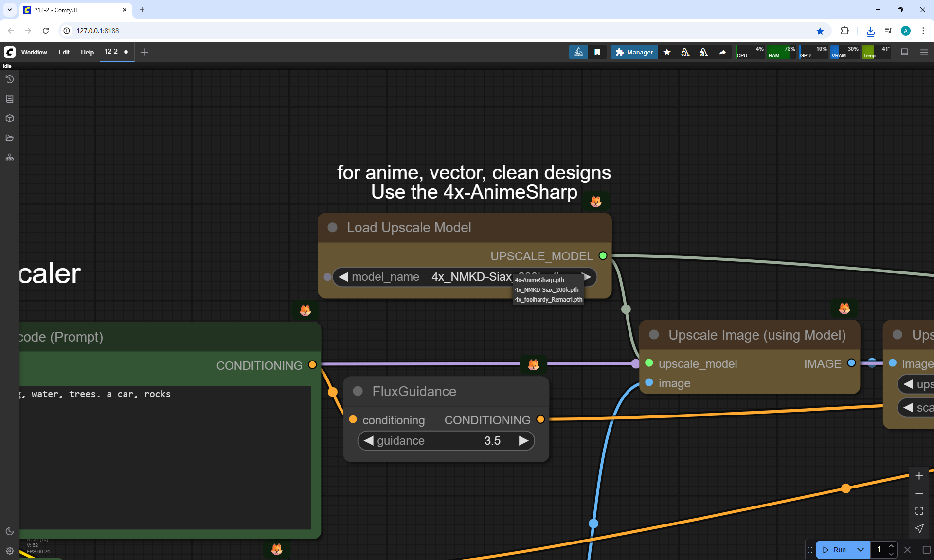Open the Workflow menu

pyautogui.click(x=34, y=52)
